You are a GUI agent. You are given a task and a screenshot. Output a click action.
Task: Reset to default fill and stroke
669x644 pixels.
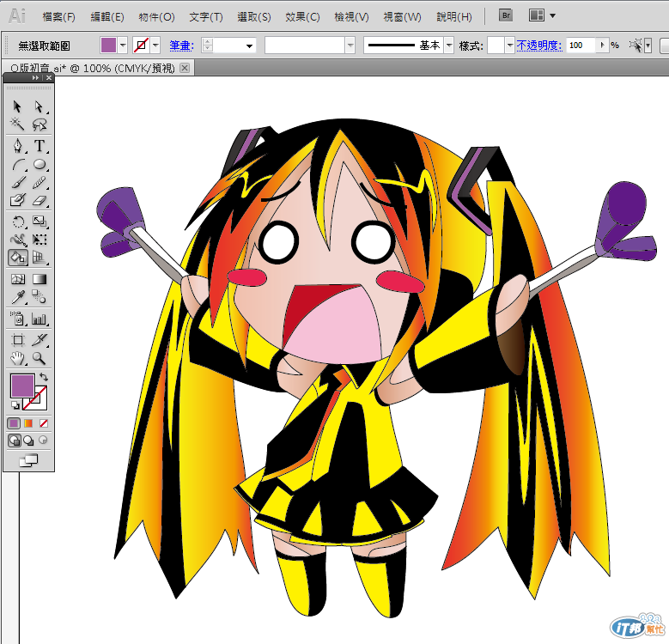[15, 404]
